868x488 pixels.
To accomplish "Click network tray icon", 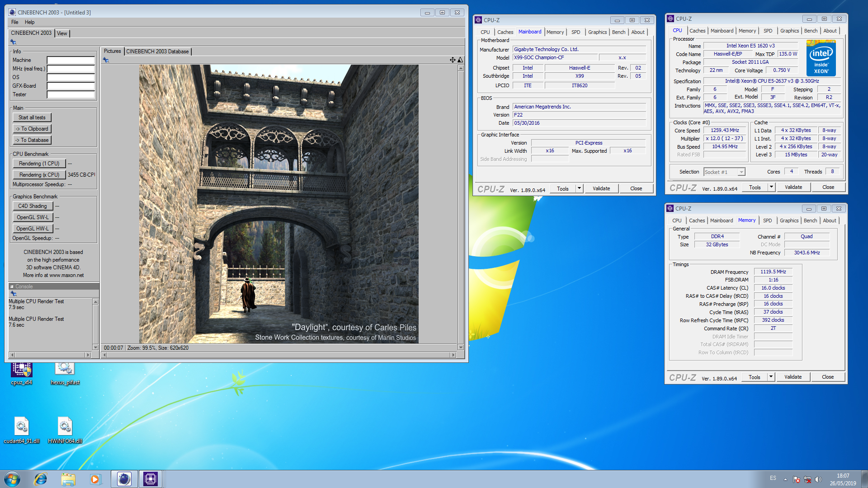I will pos(807,479).
